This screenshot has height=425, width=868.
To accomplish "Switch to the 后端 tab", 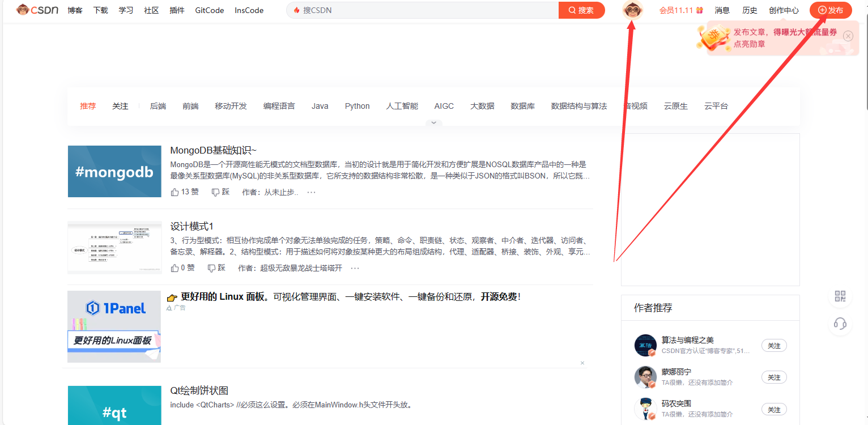I will coord(158,106).
